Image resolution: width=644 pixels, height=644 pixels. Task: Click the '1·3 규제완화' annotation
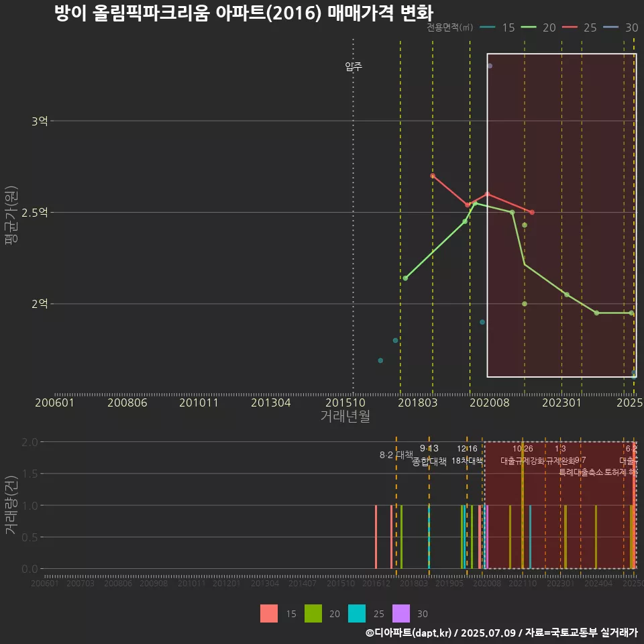pos(561,455)
